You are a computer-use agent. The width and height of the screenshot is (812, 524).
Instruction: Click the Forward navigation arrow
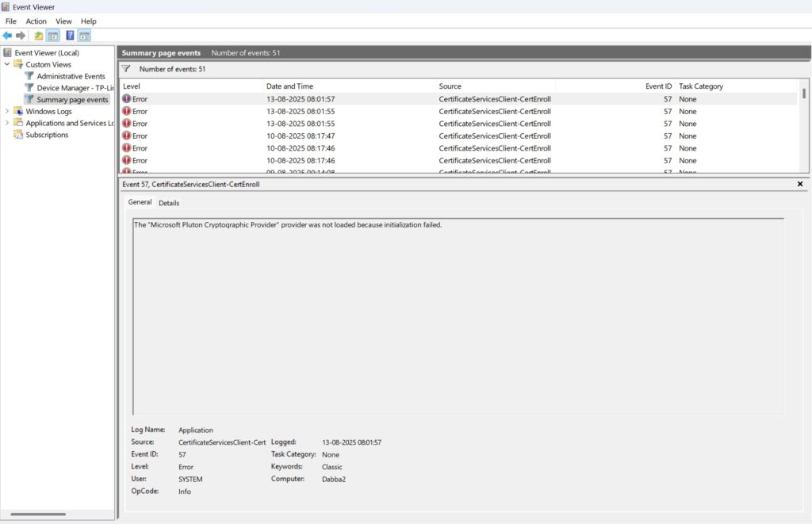coord(20,35)
